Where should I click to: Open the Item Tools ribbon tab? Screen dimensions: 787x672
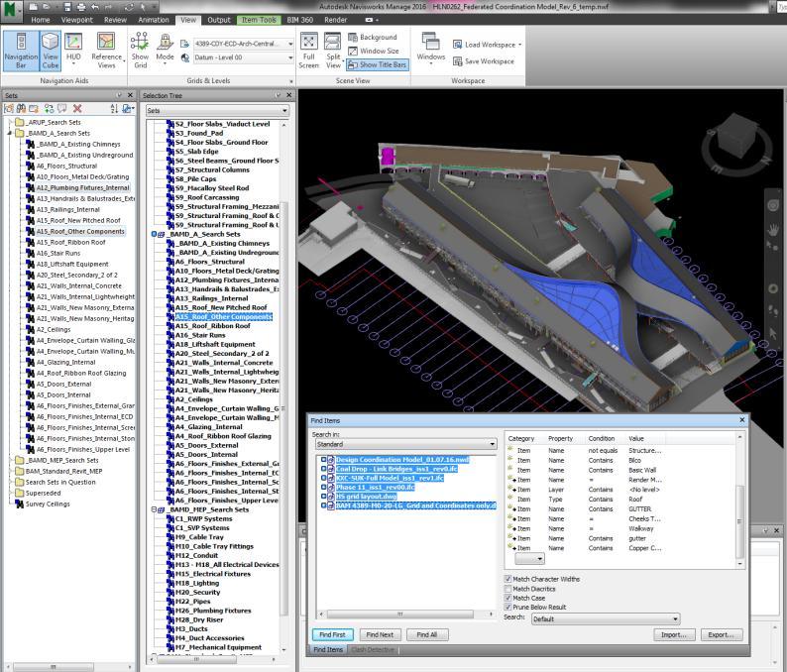(259, 20)
